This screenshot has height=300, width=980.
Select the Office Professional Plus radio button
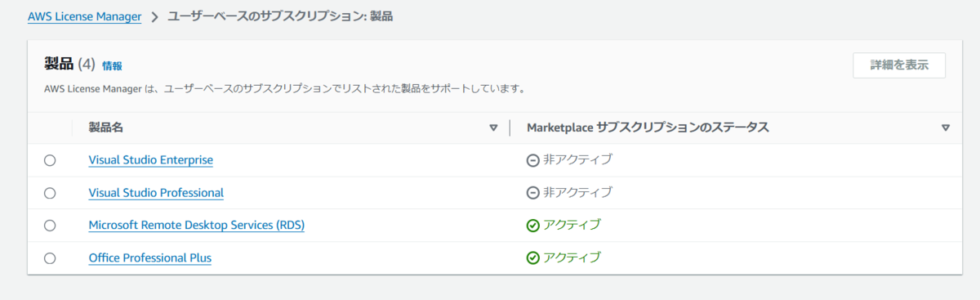click(x=50, y=258)
